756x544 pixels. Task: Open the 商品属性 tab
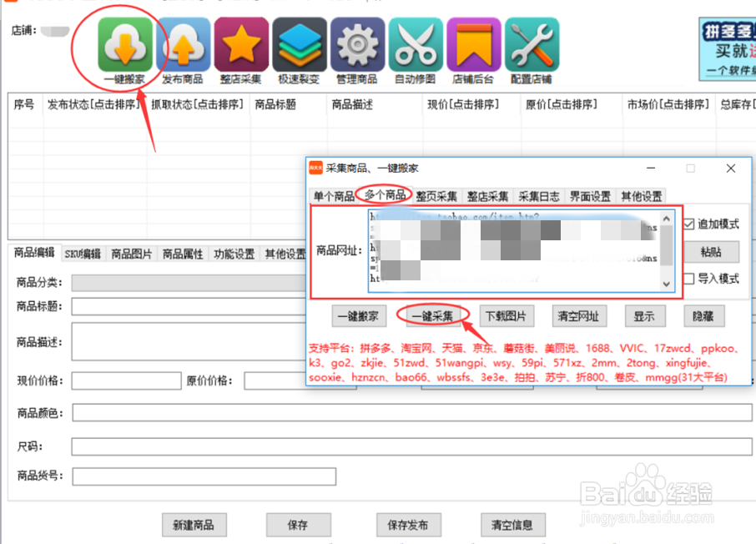coord(183,254)
